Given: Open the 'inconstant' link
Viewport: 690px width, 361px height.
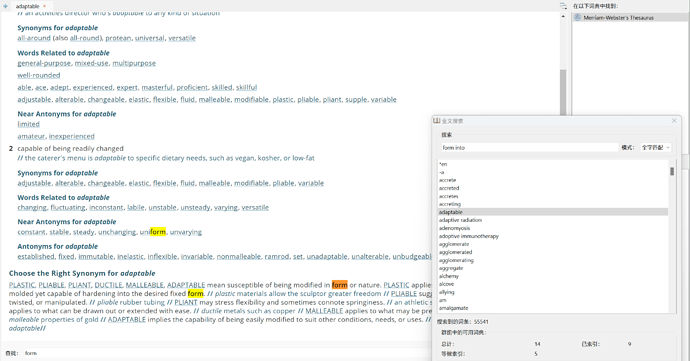Looking at the screenshot, I should coord(106,207).
